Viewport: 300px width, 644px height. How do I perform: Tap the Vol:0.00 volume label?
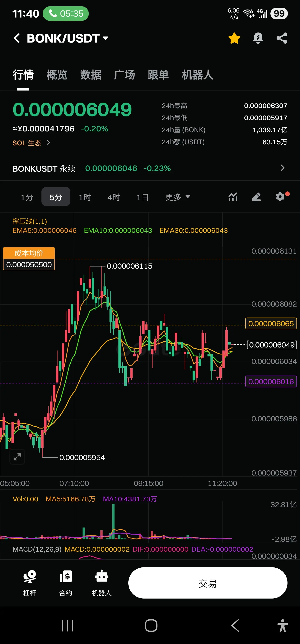[x=25, y=499]
